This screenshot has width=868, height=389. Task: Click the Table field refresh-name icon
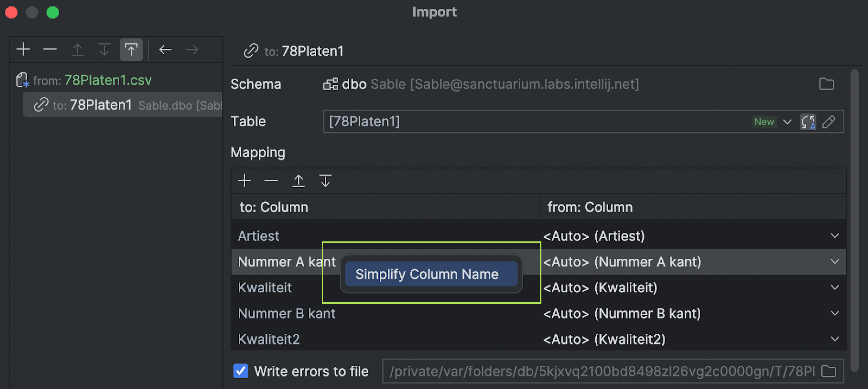[x=808, y=122]
